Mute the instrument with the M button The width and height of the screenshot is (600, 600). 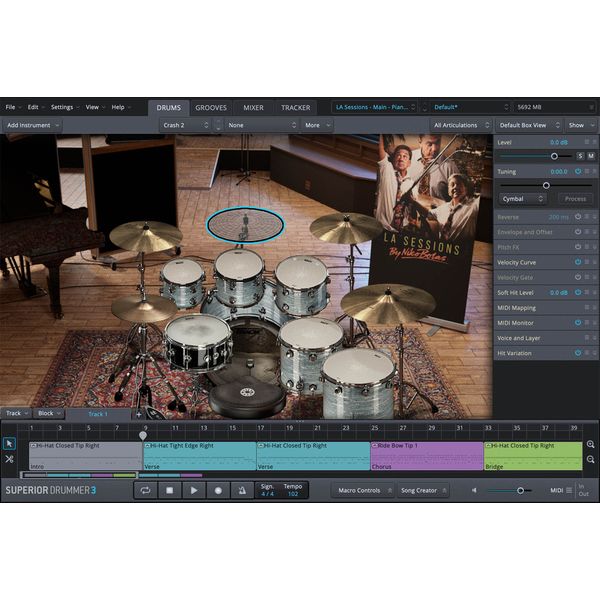coord(591,156)
